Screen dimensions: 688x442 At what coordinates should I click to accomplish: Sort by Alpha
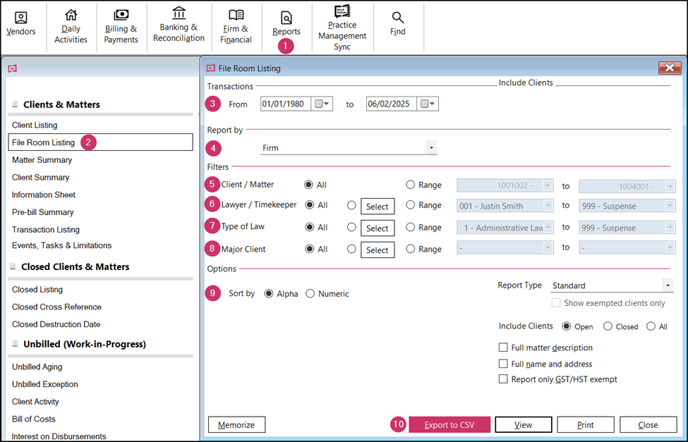(269, 294)
